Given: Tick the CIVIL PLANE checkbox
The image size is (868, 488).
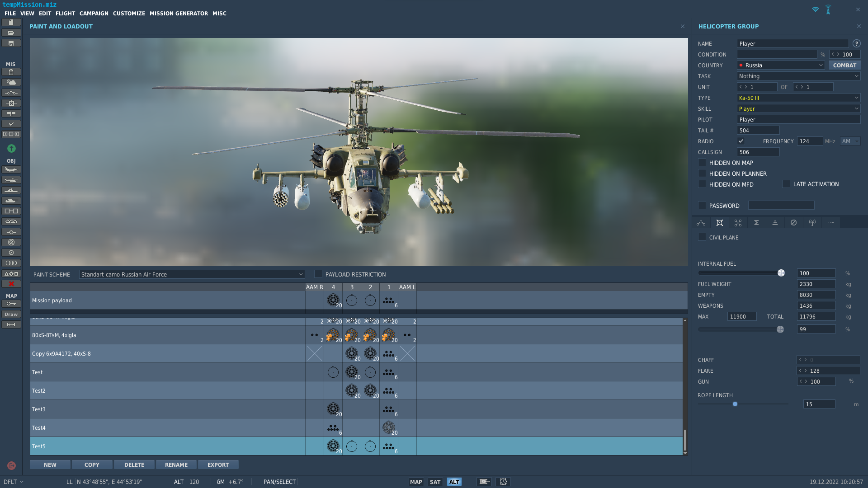Looking at the screenshot, I should (x=702, y=237).
